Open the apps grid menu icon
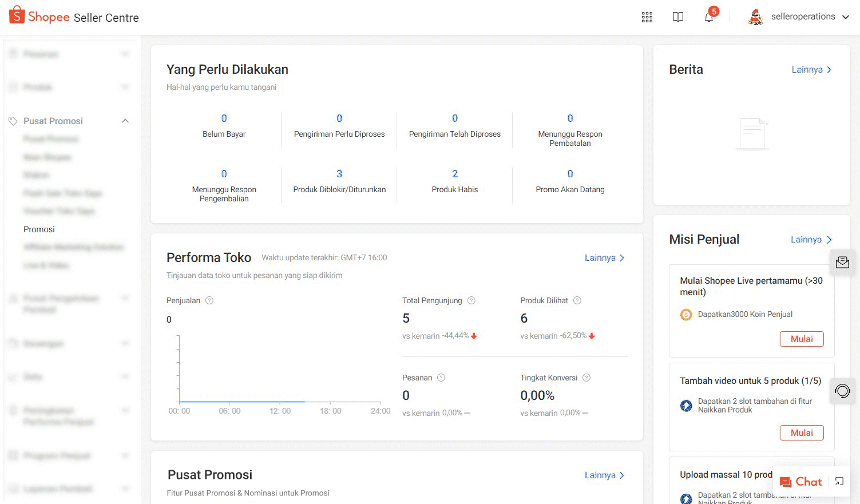Viewport: 860px width, 504px height. (647, 17)
